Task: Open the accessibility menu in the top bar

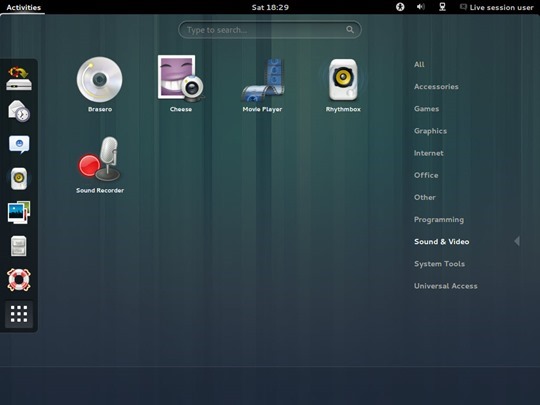Action: 400,7
